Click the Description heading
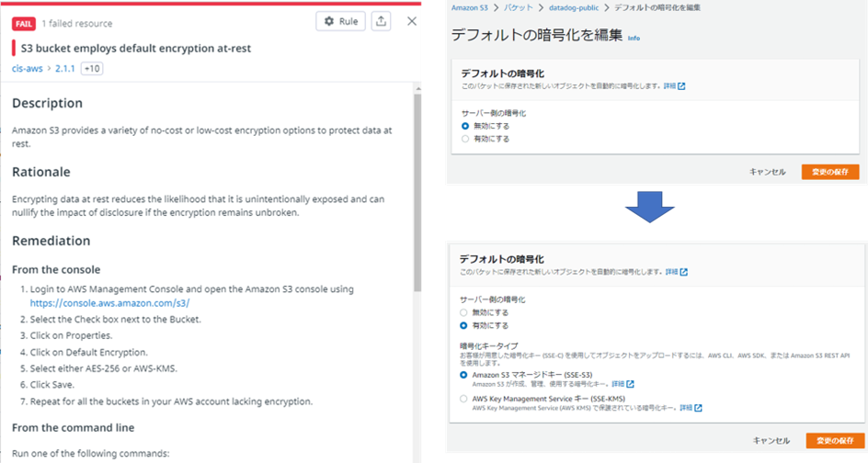The image size is (868, 463). coord(47,104)
